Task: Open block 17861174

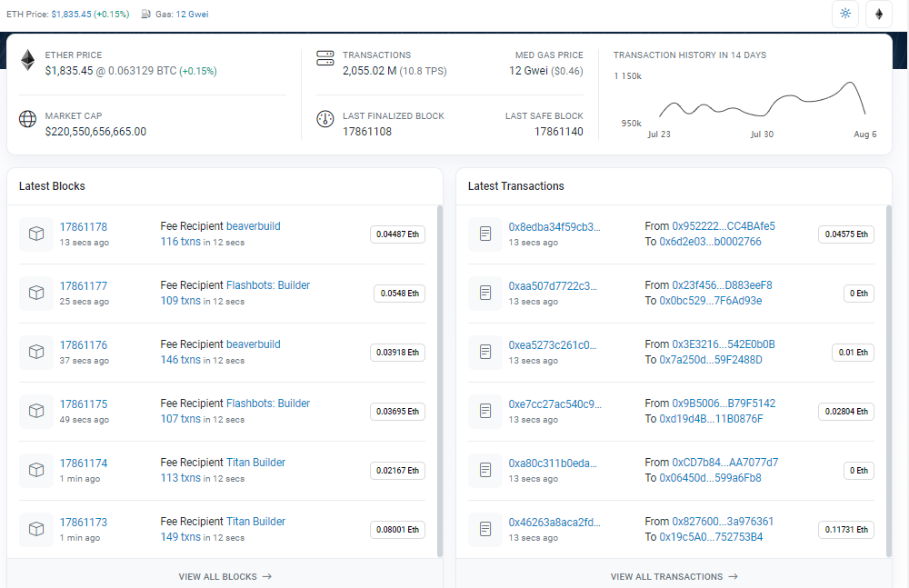Action: click(x=84, y=463)
